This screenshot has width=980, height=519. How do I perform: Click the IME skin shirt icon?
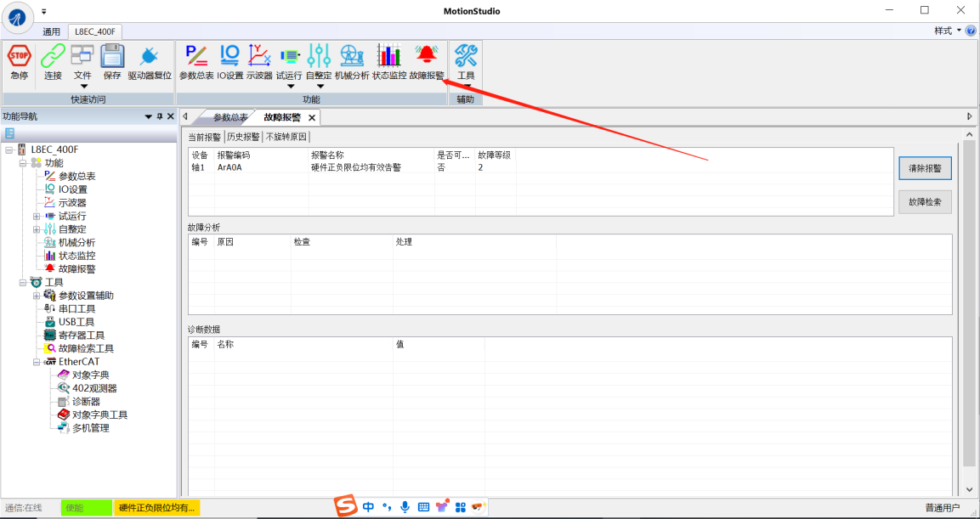[x=442, y=506]
